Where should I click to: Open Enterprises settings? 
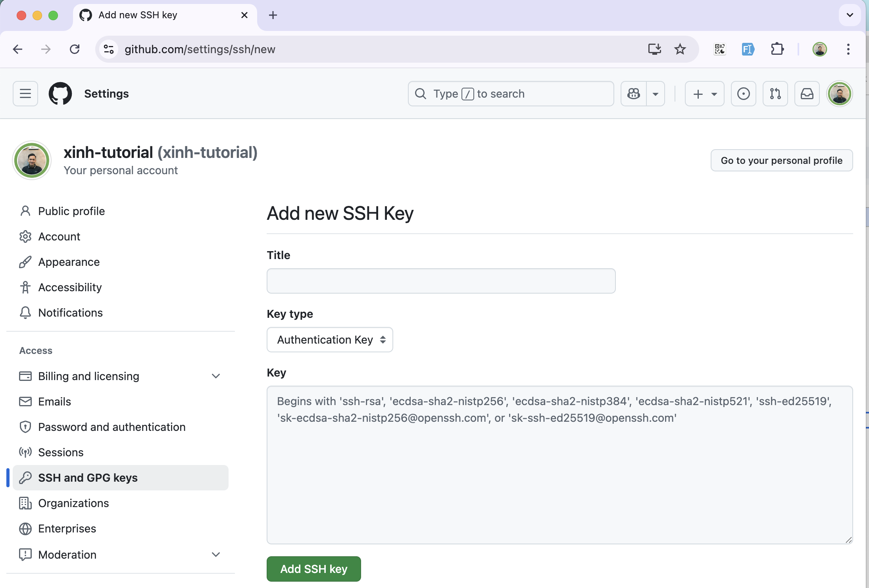tap(121, 528)
